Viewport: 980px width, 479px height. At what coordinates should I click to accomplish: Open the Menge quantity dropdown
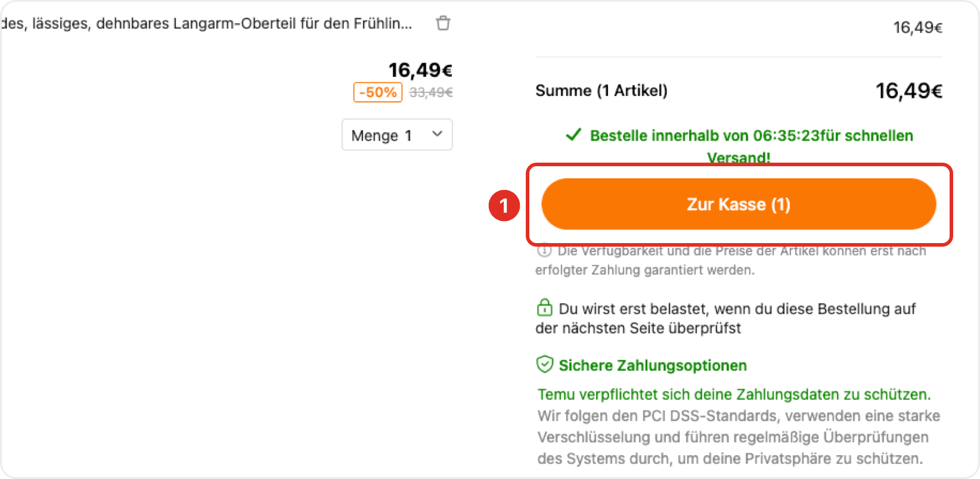pos(396,135)
